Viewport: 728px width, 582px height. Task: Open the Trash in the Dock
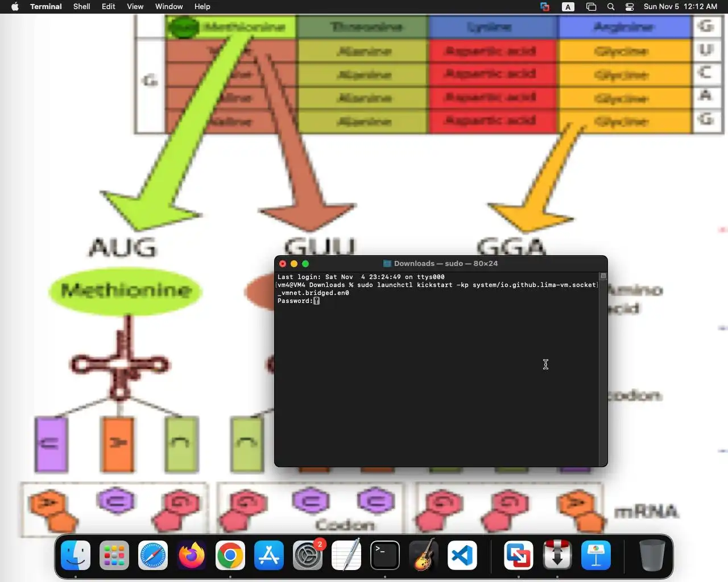[x=652, y=555]
